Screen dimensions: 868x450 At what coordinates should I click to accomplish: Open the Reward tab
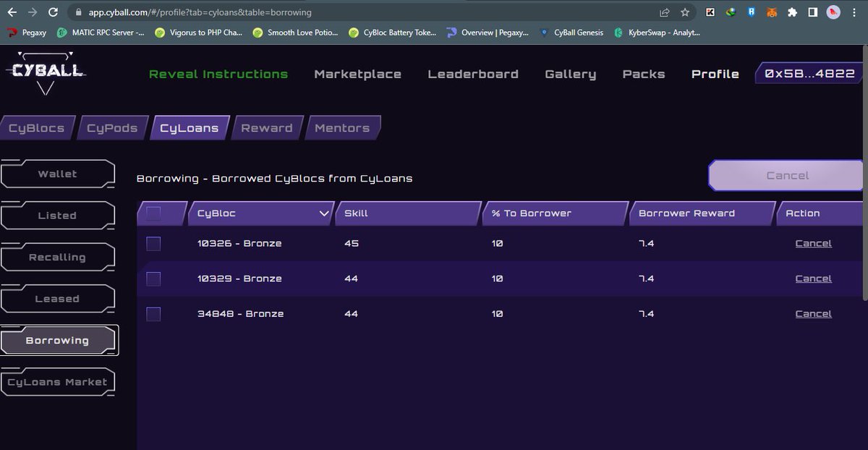(x=267, y=128)
